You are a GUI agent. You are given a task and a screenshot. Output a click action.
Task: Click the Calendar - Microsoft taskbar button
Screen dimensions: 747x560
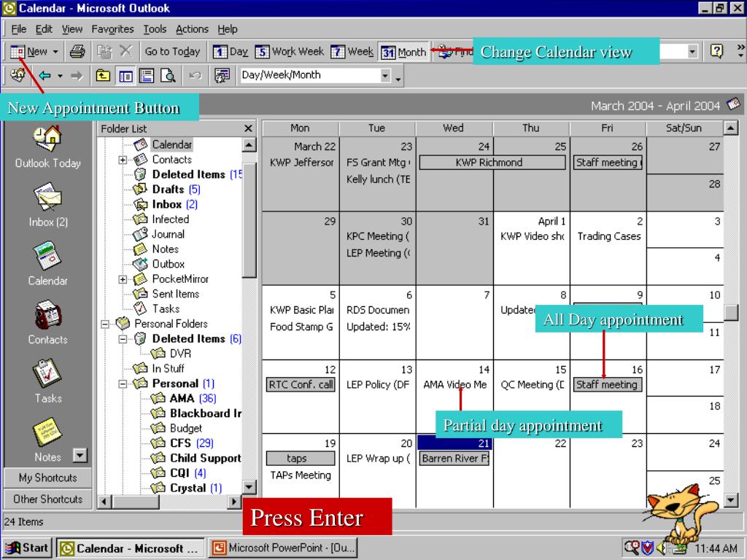tap(131, 548)
